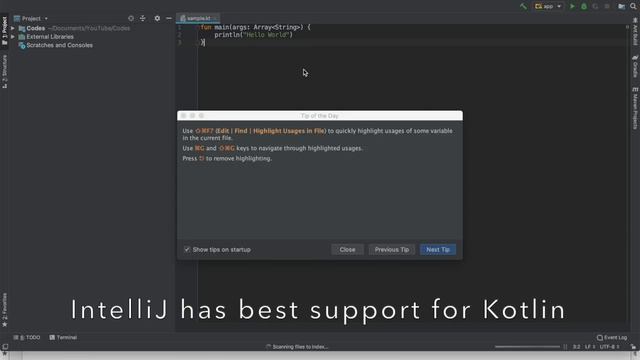Click the Tip of the Day title bar

click(320, 116)
